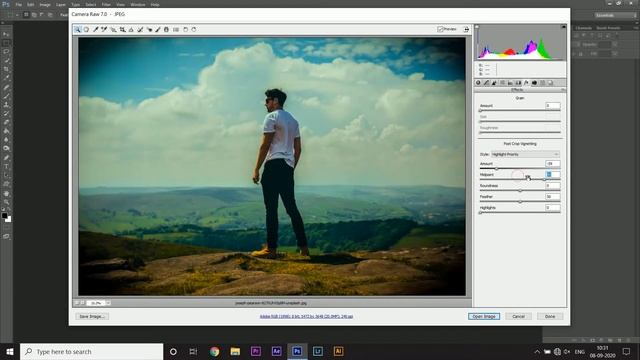Open Premiere Pro from the taskbar

[256, 351]
